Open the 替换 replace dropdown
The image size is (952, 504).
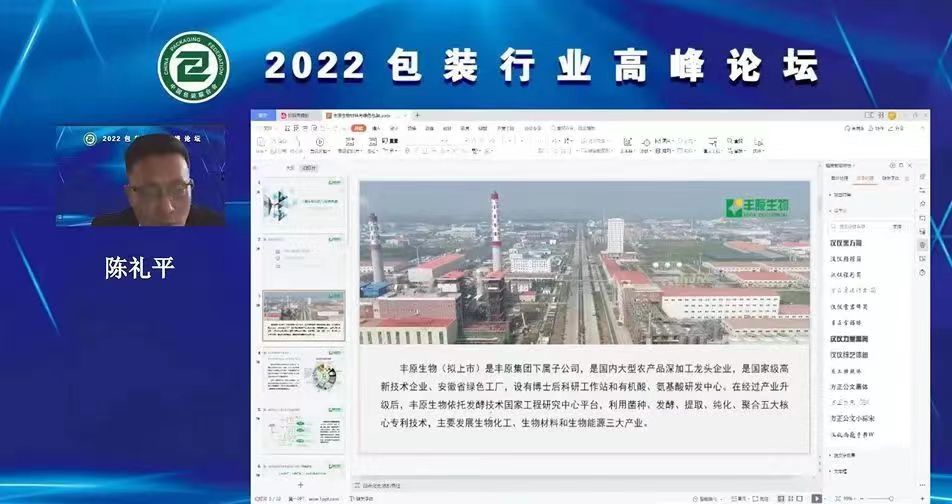tap(737, 151)
